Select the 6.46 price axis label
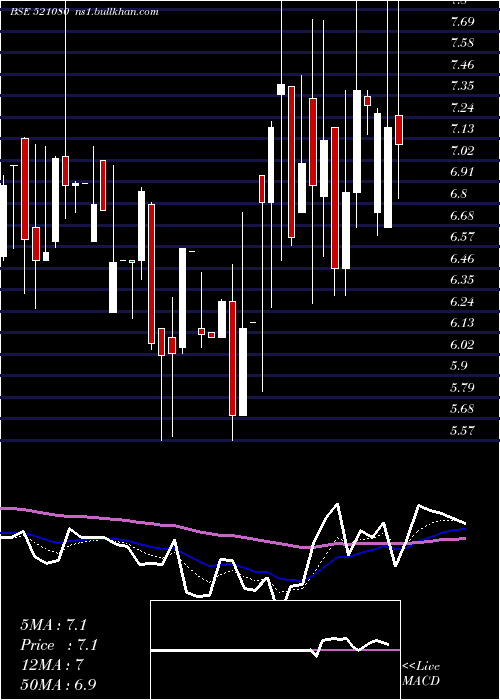This screenshot has width=500, height=700. tap(462, 258)
